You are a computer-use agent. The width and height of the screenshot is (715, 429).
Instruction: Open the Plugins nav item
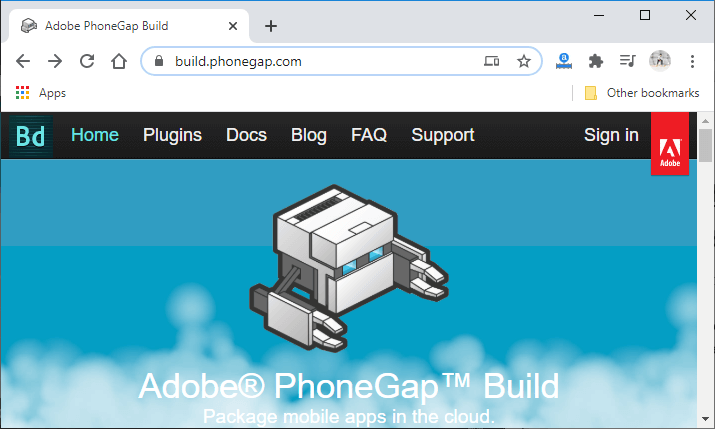pos(172,135)
